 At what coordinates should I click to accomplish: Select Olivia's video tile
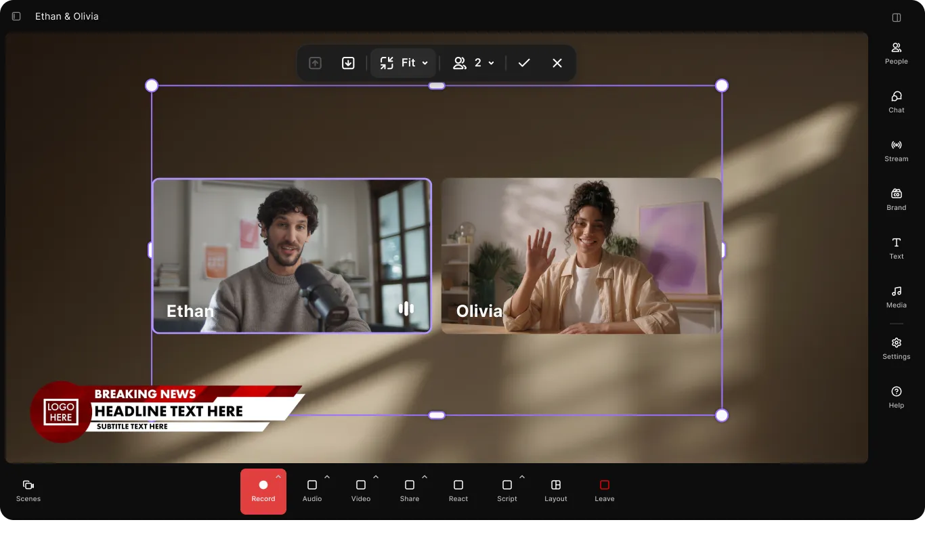[x=582, y=256]
